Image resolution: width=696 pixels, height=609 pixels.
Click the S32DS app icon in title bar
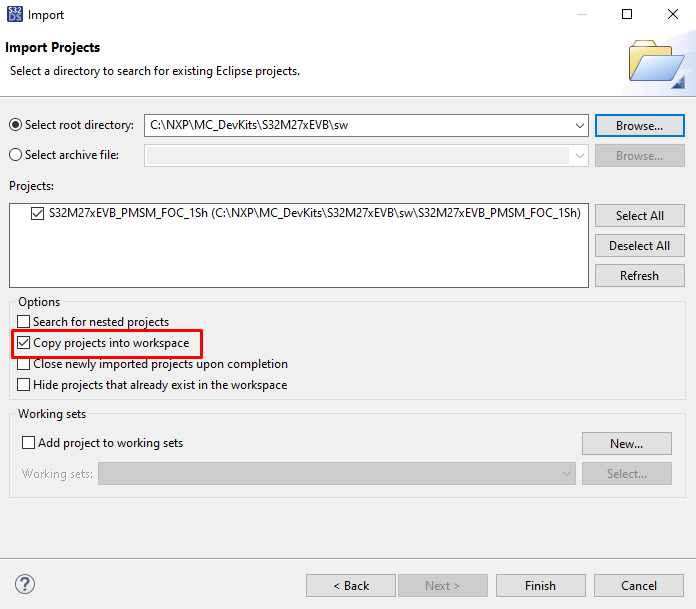click(14, 14)
